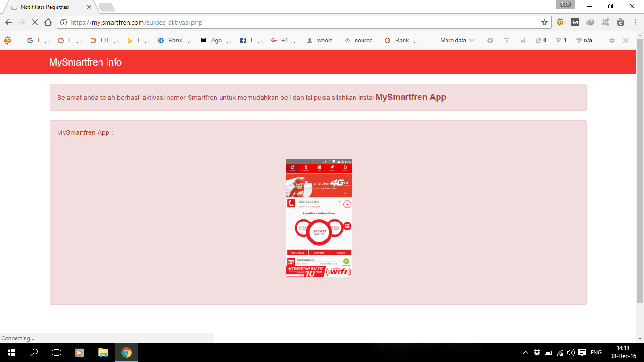
Task: Click the MySmartfren App bold text
Action: pyautogui.click(x=411, y=97)
